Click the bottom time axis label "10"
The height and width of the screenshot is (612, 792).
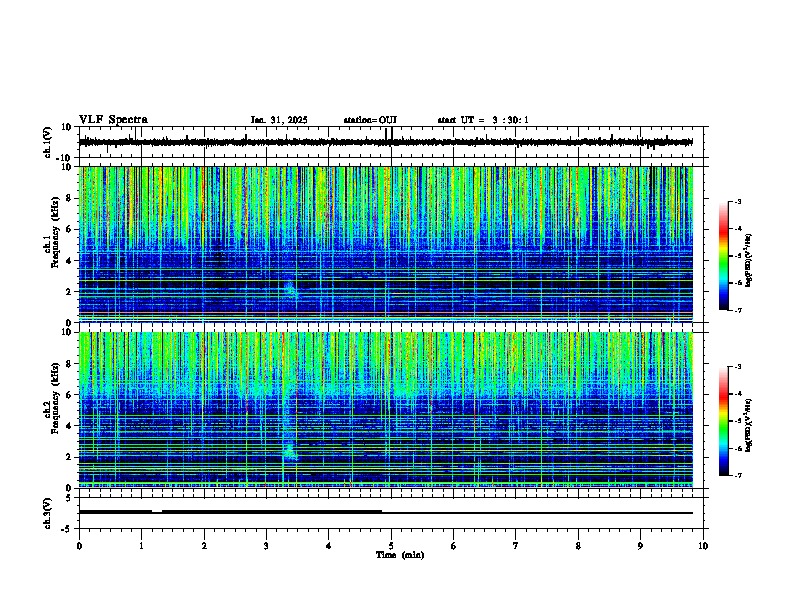[x=703, y=546]
